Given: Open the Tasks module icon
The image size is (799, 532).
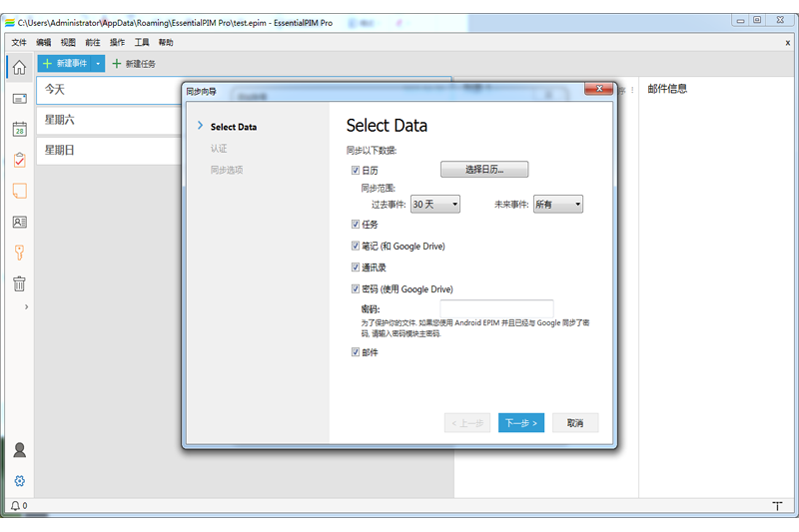Looking at the screenshot, I should coord(19,160).
